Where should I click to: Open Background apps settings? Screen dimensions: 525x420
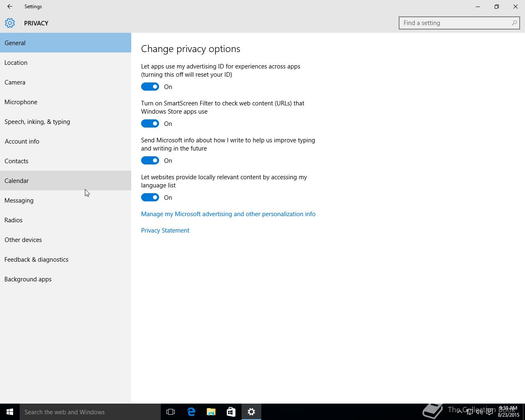tap(66, 279)
